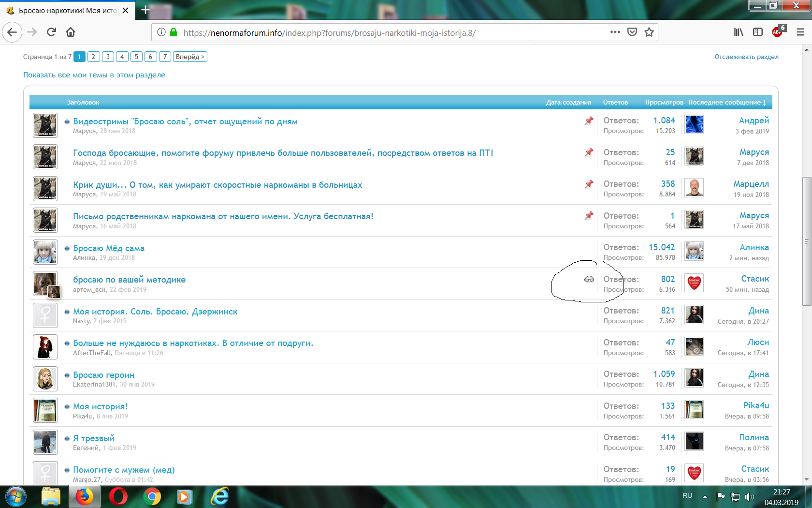Click the browser Reload page icon

click(x=51, y=32)
